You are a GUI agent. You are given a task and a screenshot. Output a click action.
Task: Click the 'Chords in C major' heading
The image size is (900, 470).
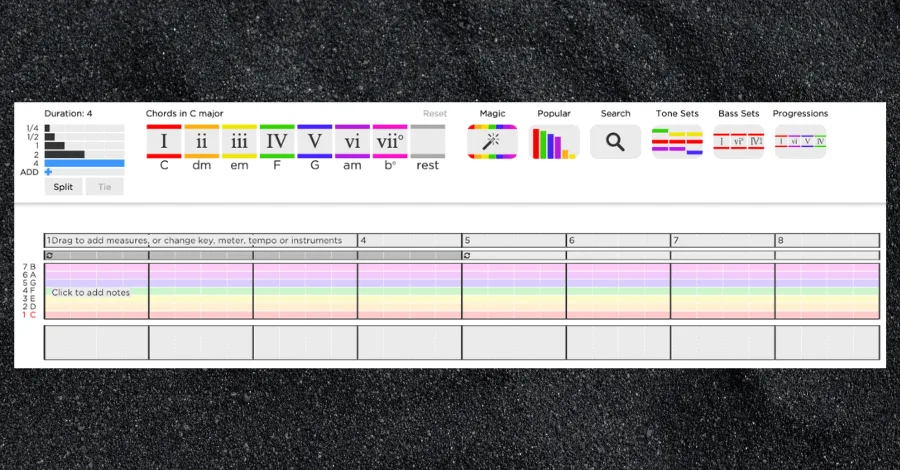coord(184,114)
